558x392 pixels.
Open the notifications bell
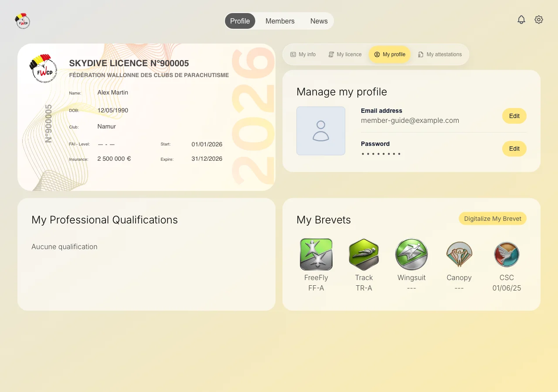coord(521,20)
